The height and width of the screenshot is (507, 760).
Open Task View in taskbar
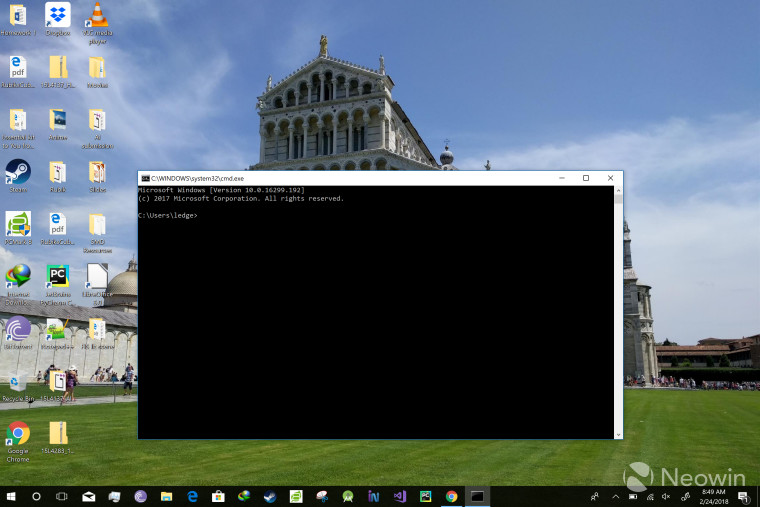coord(62,496)
